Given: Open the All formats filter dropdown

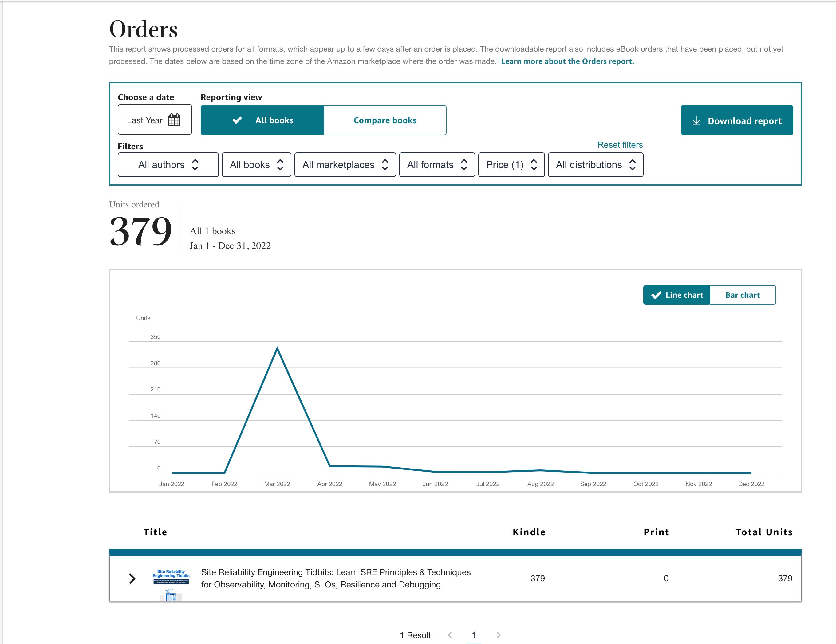Looking at the screenshot, I should coord(437,165).
